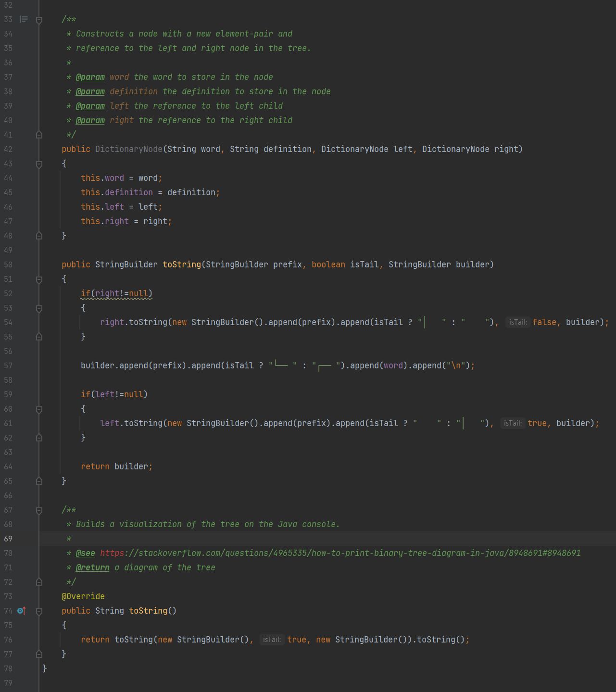Click the isTail: inlay hint on line 61

coord(513,423)
